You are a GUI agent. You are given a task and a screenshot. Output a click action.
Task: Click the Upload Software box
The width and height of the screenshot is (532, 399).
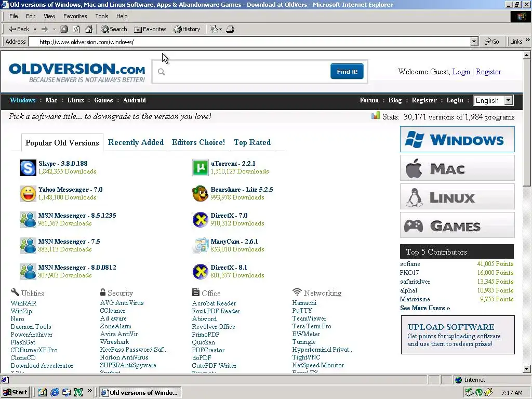[458, 335]
